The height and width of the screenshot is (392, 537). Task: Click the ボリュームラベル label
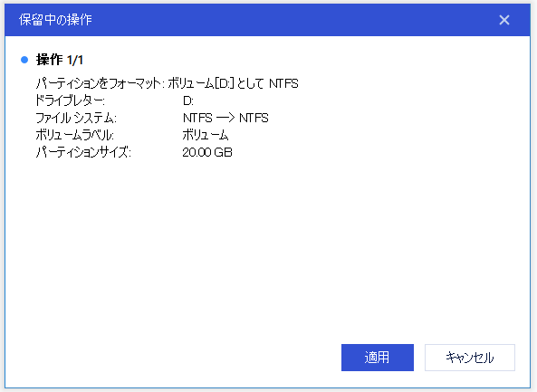pos(74,135)
